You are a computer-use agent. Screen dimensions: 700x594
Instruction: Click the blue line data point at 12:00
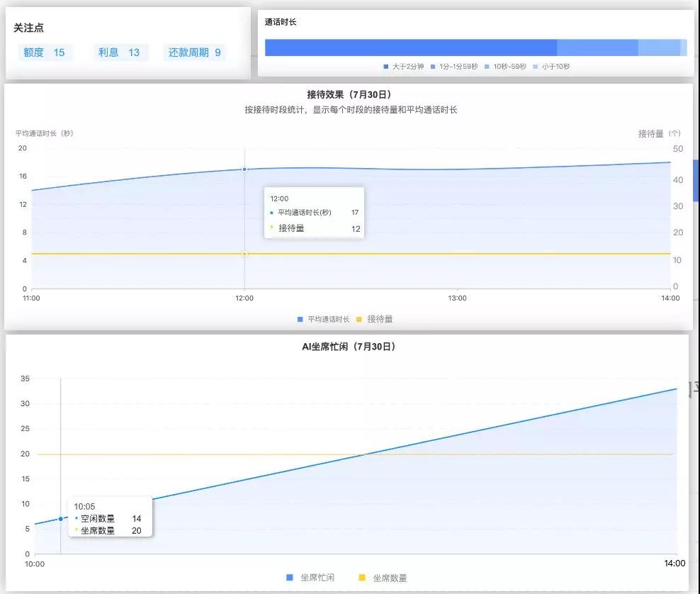[244, 169]
